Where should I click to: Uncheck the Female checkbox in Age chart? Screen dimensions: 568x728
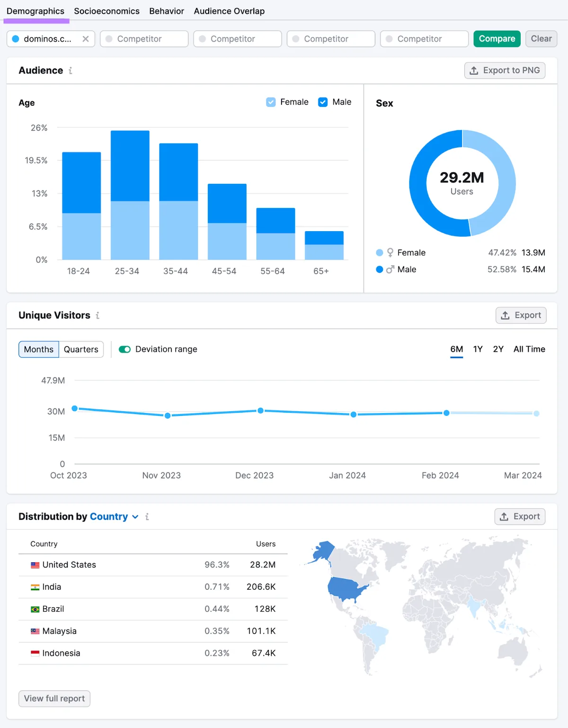(x=271, y=102)
